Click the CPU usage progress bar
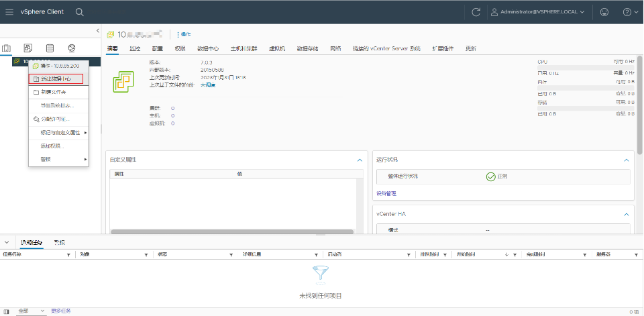 point(586,67)
